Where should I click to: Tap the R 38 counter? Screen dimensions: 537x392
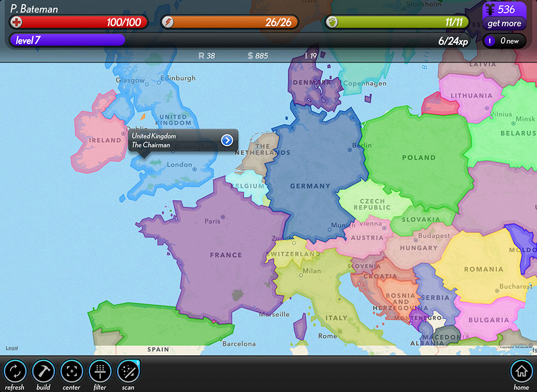click(207, 56)
